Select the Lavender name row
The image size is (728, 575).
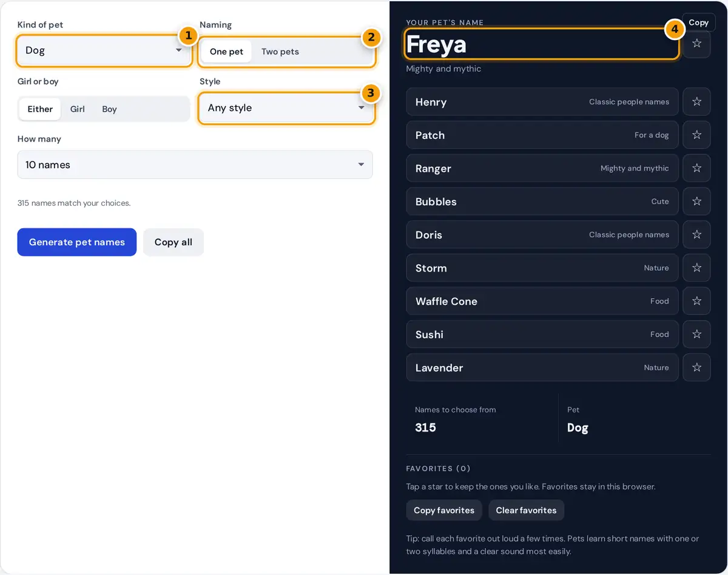click(542, 367)
